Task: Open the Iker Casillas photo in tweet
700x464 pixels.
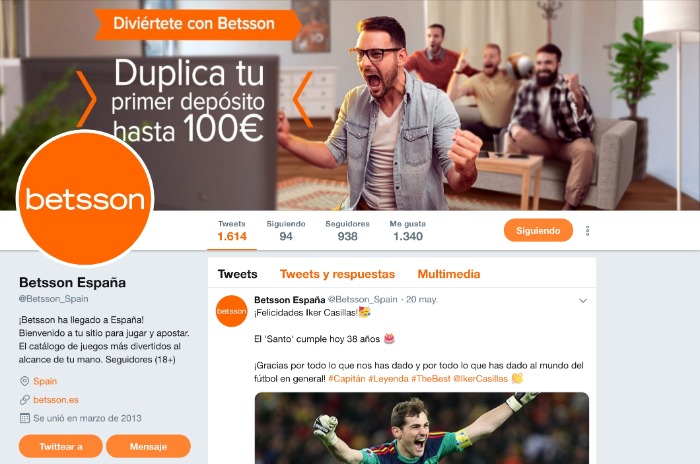Action: pos(422,428)
